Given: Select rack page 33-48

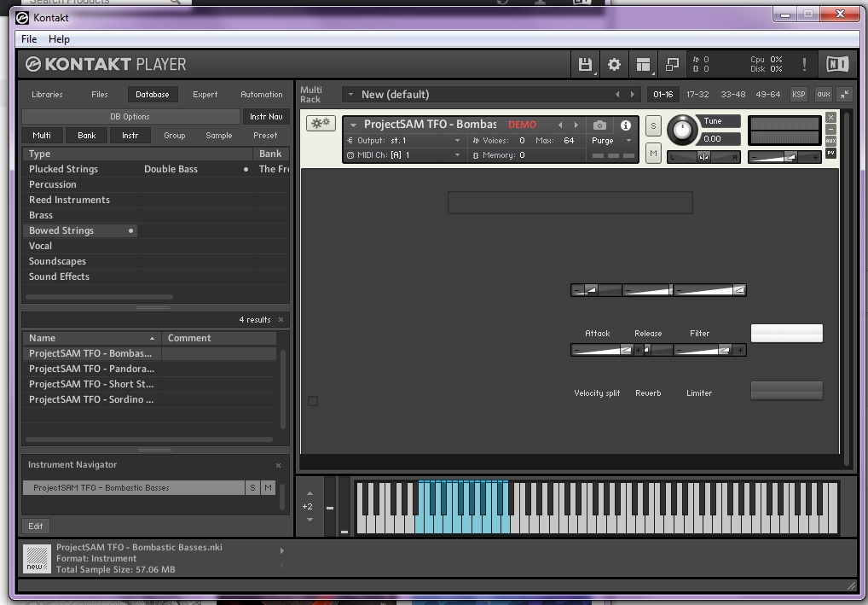Looking at the screenshot, I should [733, 94].
